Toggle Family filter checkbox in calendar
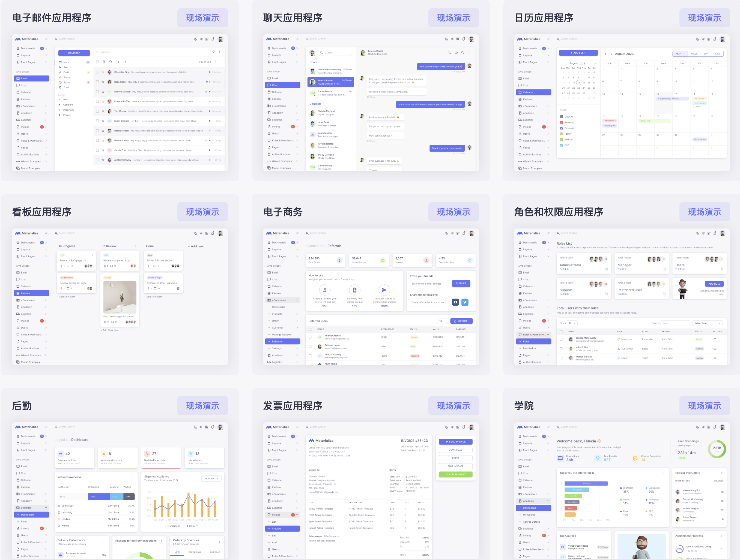Viewport: 740px width, 560px height. click(x=561, y=134)
